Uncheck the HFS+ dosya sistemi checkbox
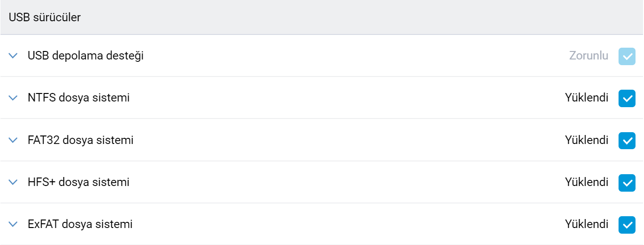644x245 pixels. point(627,182)
